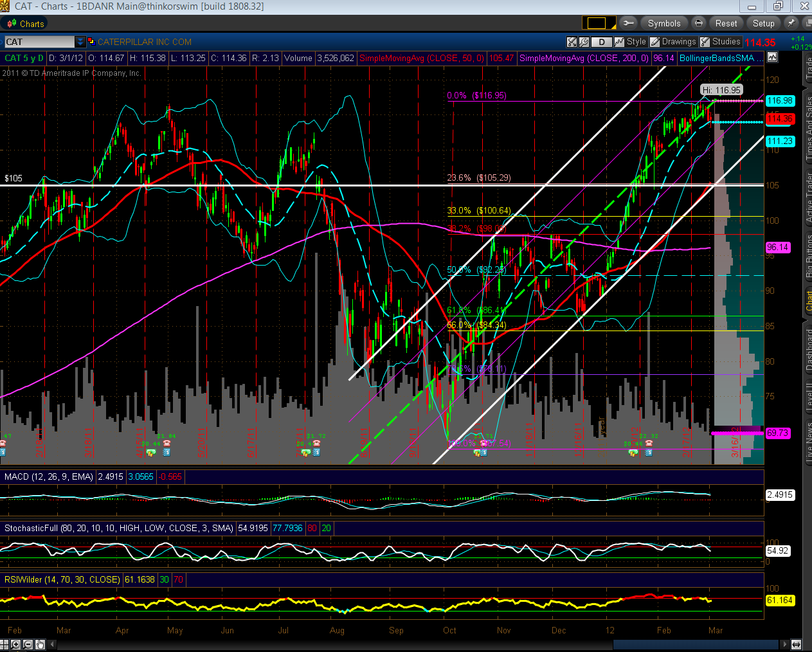Click the 23.6% ($105.29) Fibonacci label

pos(479,177)
